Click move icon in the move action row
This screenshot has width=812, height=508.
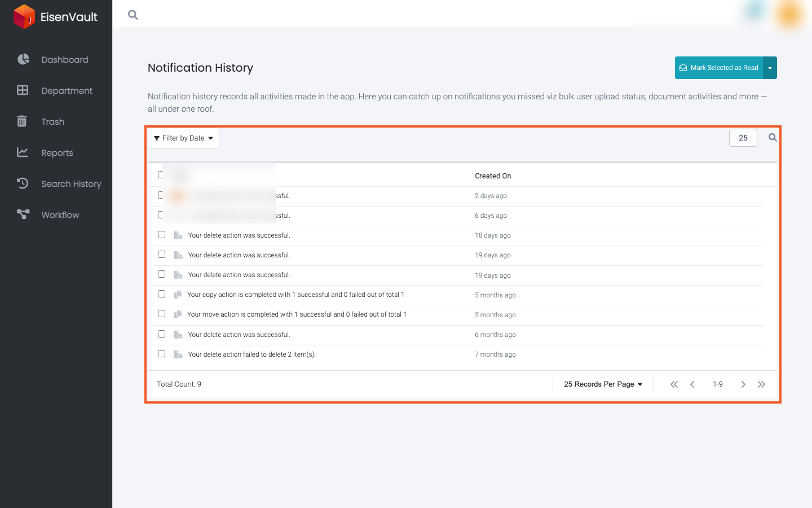[x=177, y=314]
